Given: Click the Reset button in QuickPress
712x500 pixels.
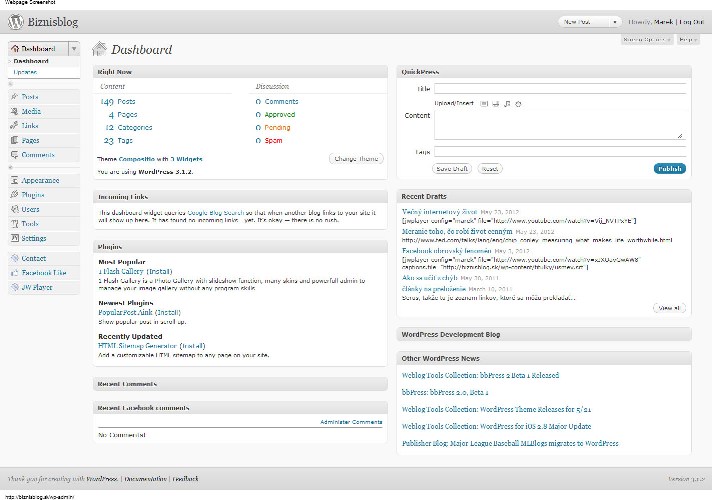Looking at the screenshot, I should click(490, 168).
